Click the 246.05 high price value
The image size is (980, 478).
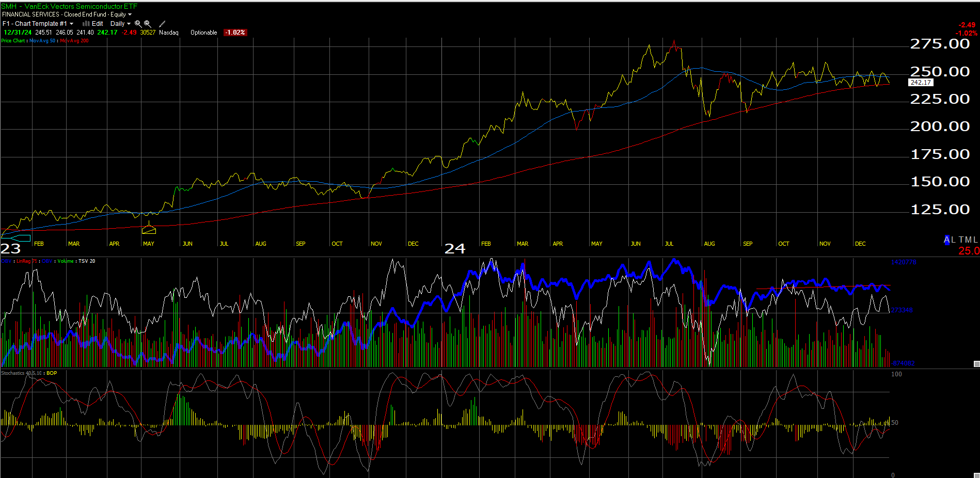65,33
